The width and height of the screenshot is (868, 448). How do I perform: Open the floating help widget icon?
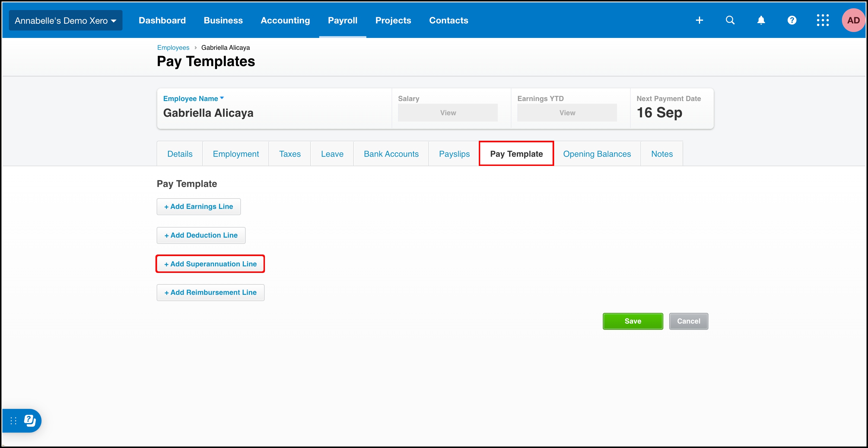[30, 420]
